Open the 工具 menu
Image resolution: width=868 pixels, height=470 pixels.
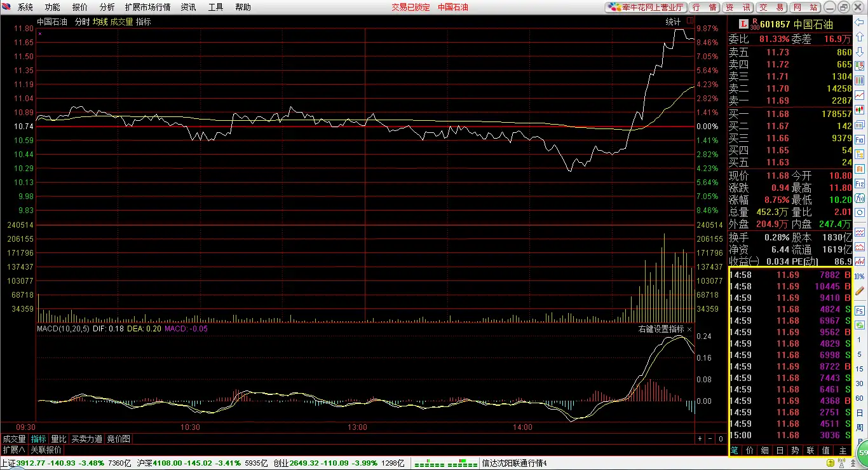(216, 7)
